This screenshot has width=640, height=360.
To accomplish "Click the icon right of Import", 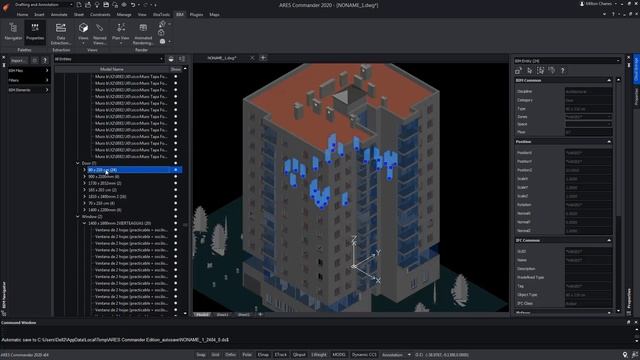I will click(x=34, y=60).
